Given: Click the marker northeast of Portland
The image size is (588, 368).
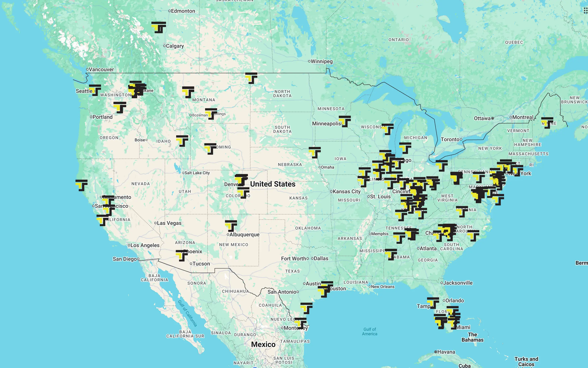Looking at the screenshot, I should (120, 108).
